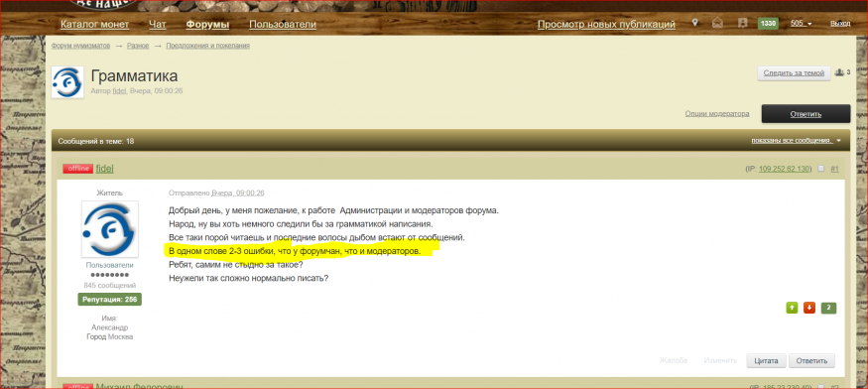This screenshot has height=389, width=868.
Task: Expand the 505 user dropdown menu
Action: pos(801,23)
